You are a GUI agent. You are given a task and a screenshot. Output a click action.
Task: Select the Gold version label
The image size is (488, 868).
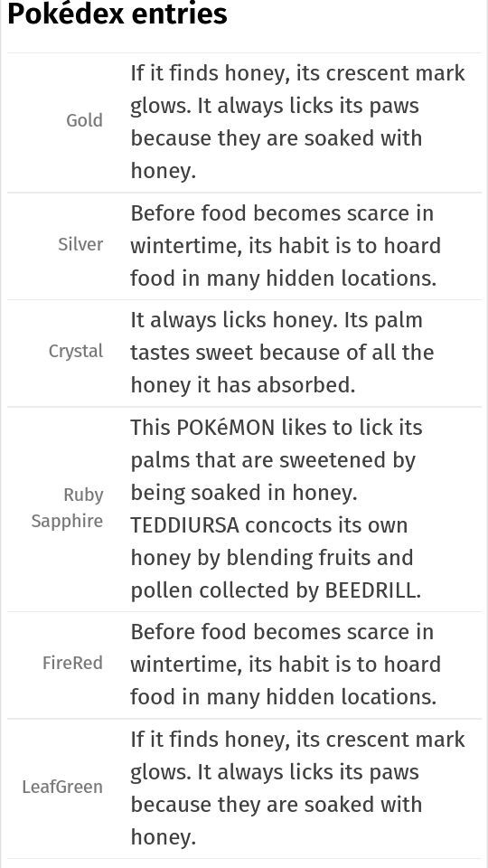coord(84,120)
